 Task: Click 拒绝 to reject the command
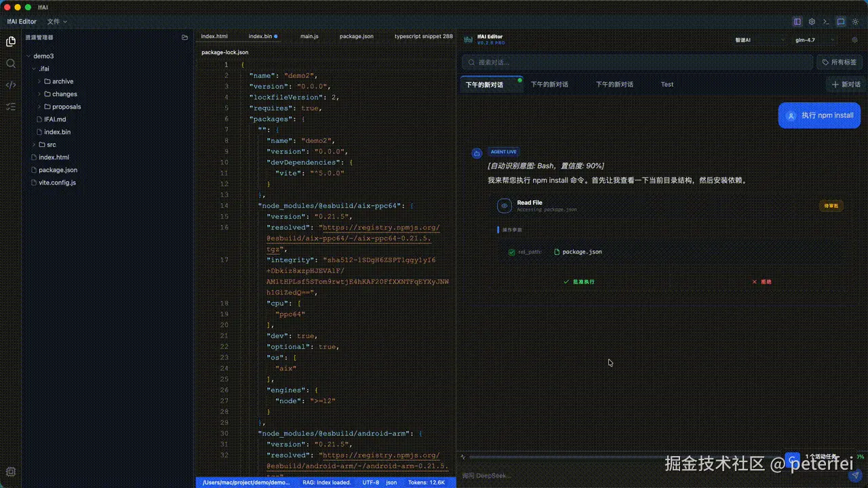pos(763,281)
